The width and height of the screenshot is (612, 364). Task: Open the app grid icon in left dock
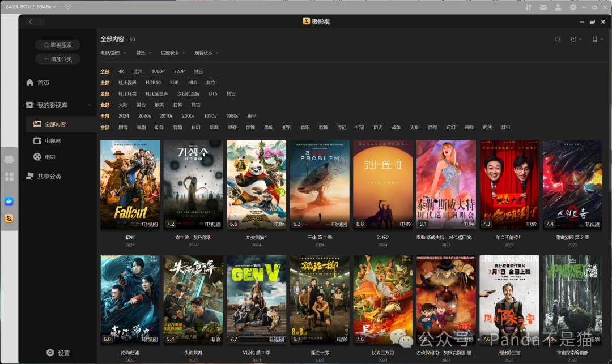click(x=9, y=177)
